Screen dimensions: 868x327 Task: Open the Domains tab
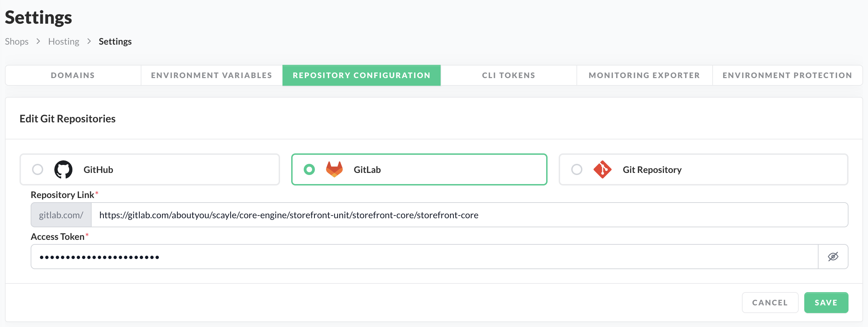(73, 75)
